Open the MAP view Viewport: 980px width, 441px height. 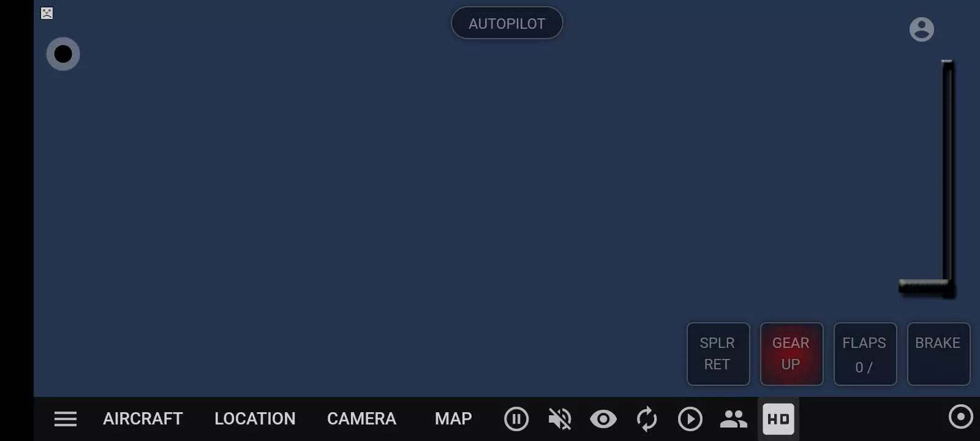(x=453, y=419)
